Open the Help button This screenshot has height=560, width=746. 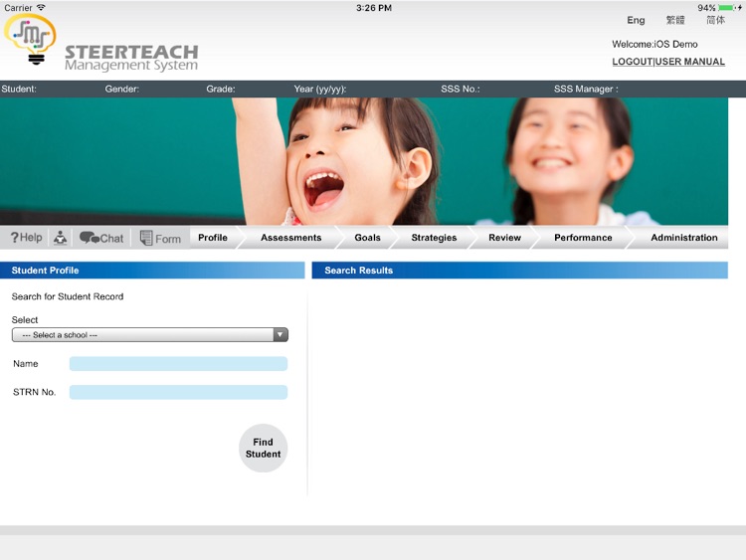tap(26, 238)
